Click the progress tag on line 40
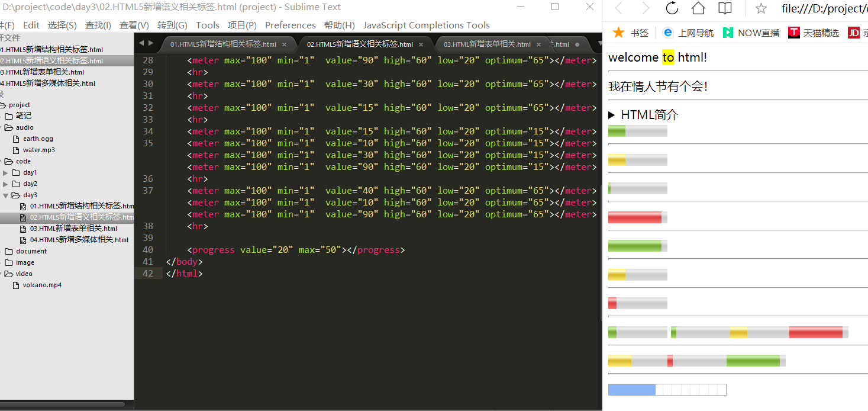The height and width of the screenshot is (411, 868). click(x=213, y=250)
